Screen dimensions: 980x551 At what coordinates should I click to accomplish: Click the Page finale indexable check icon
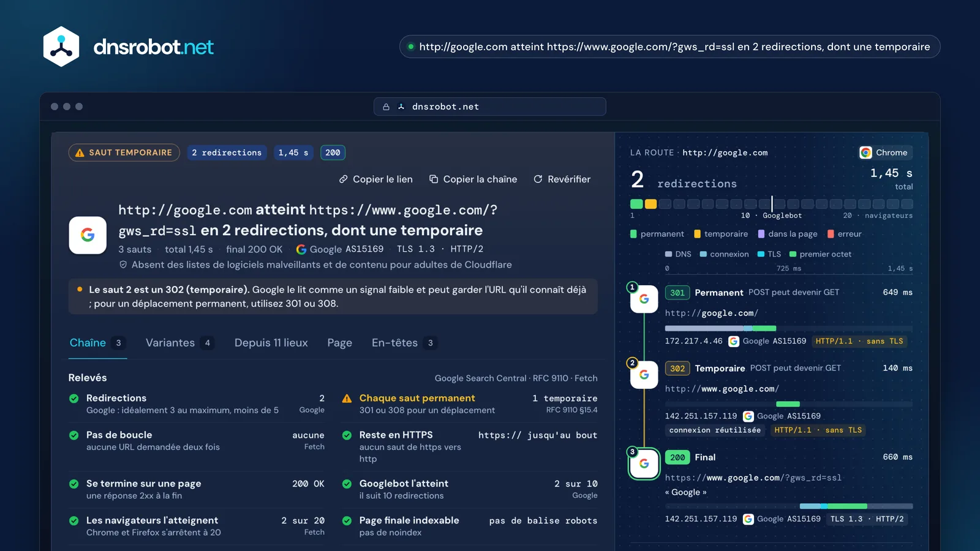pos(347,521)
